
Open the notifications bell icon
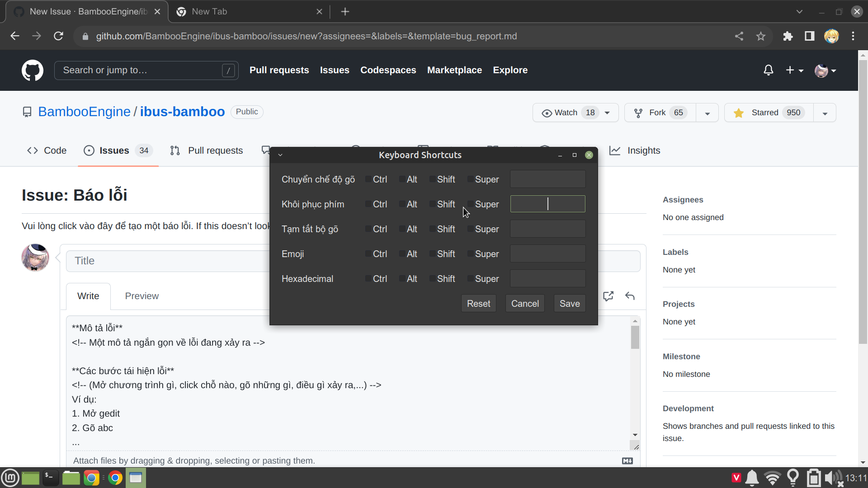pyautogui.click(x=768, y=70)
